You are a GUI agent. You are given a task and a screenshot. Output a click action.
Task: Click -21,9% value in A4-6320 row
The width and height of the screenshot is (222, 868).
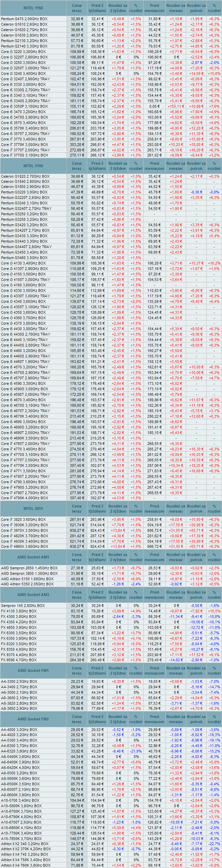(136, 751)
